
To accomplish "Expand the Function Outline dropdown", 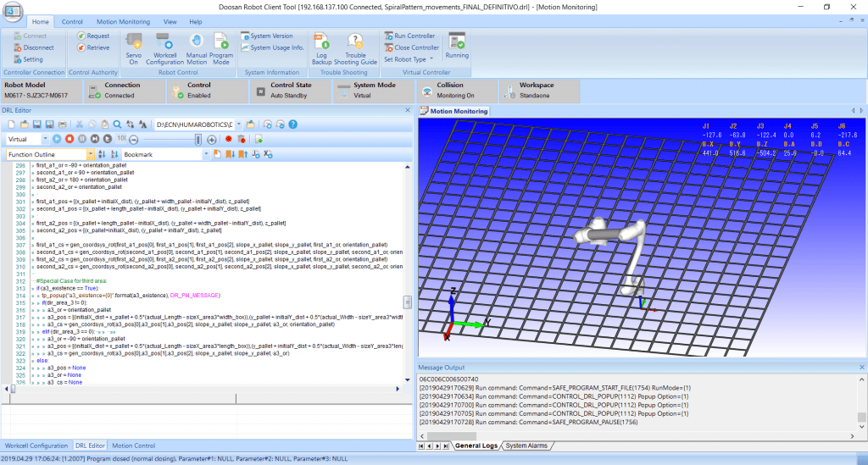I will tap(91, 154).
